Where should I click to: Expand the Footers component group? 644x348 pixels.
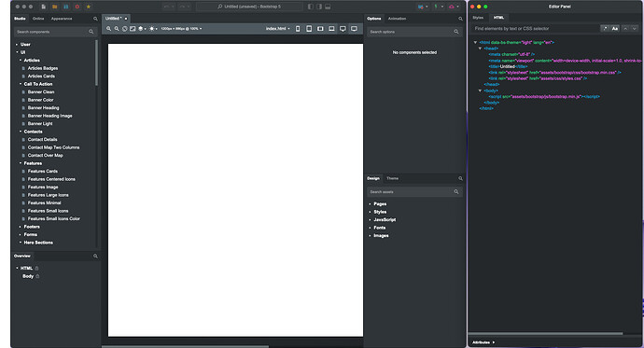[x=21, y=227]
